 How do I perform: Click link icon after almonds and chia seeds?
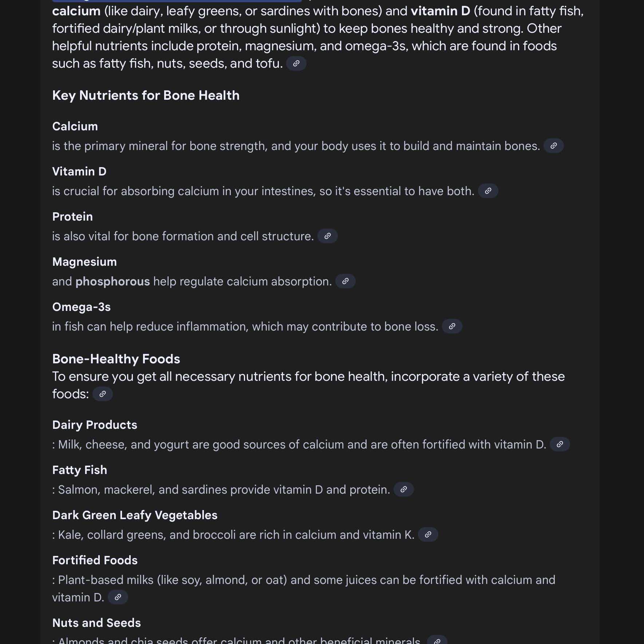tap(437, 640)
